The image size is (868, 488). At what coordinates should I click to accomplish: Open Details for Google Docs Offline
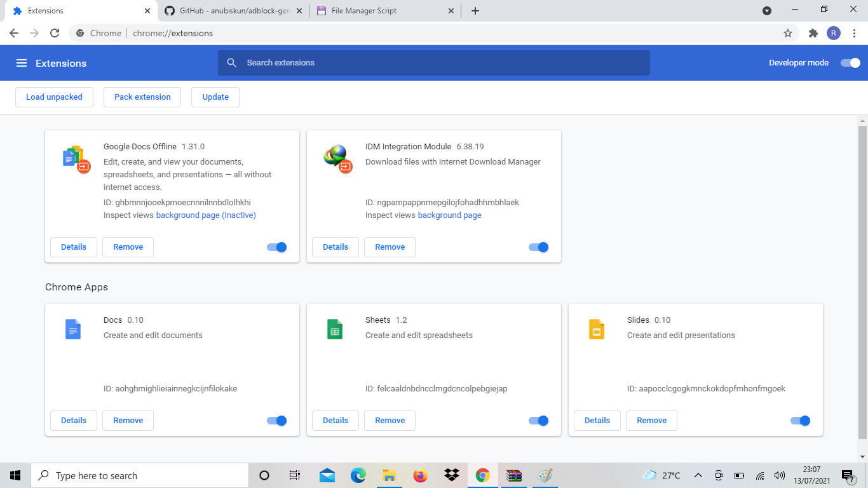click(74, 247)
